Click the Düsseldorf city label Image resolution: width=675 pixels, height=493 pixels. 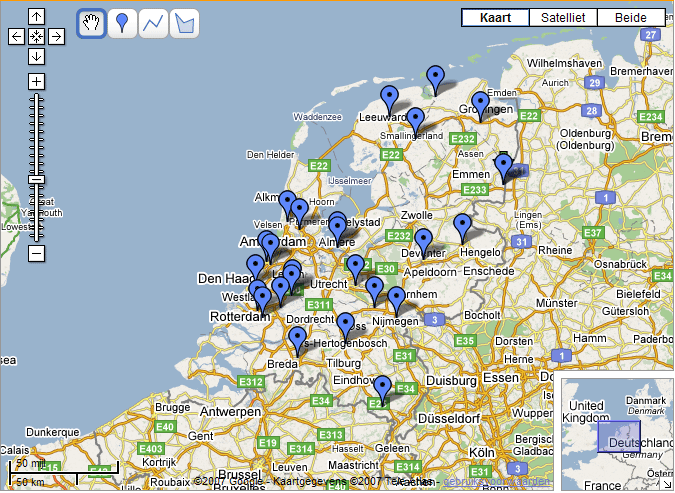449,419
